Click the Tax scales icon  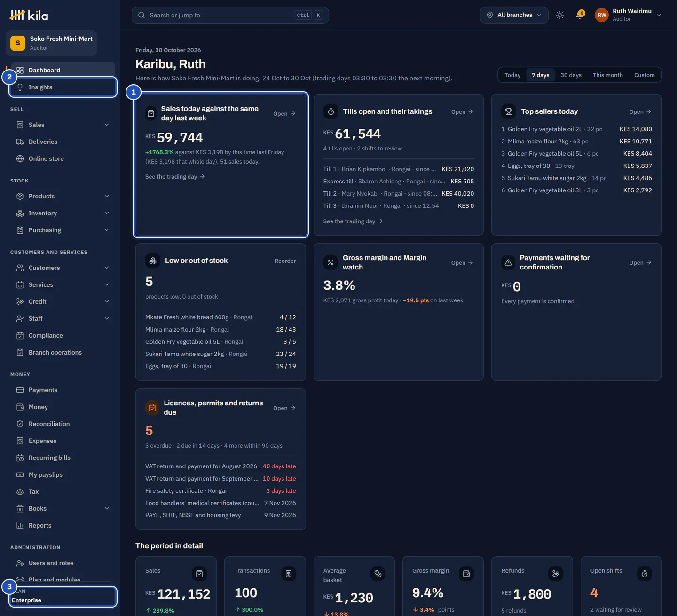point(20,491)
